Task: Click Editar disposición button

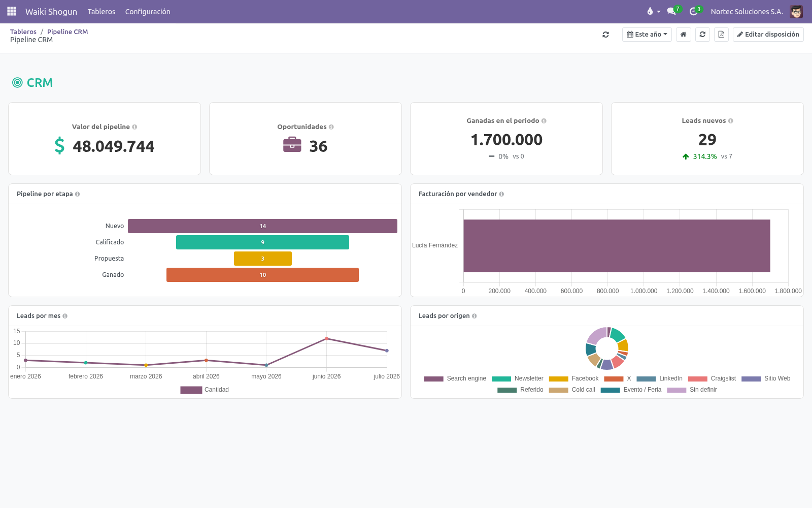Action: (x=768, y=35)
